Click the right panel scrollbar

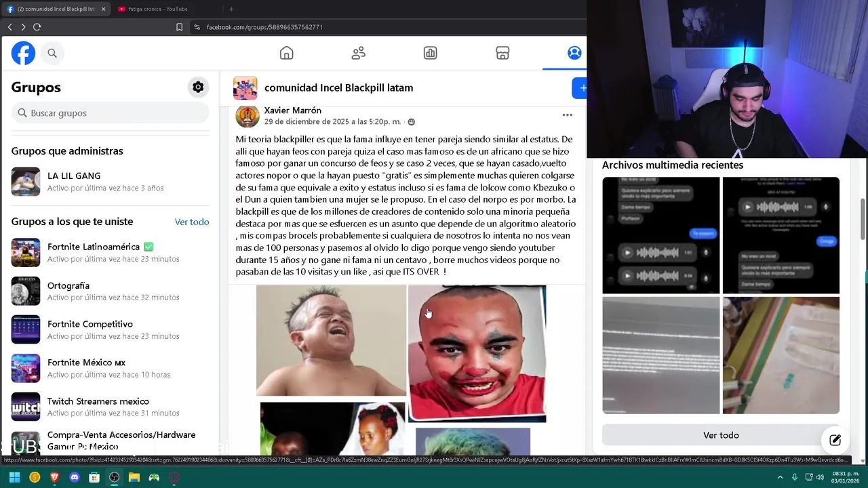coord(863,220)
